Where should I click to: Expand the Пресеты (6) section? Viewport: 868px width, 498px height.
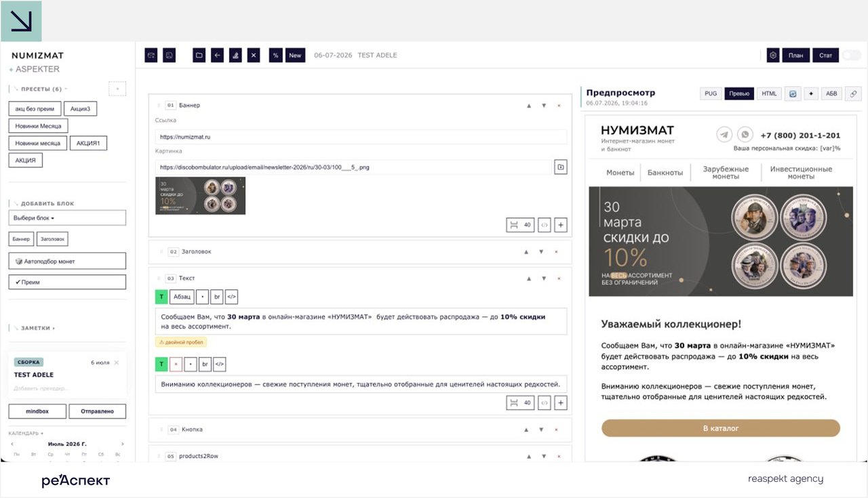pos(41,89)
